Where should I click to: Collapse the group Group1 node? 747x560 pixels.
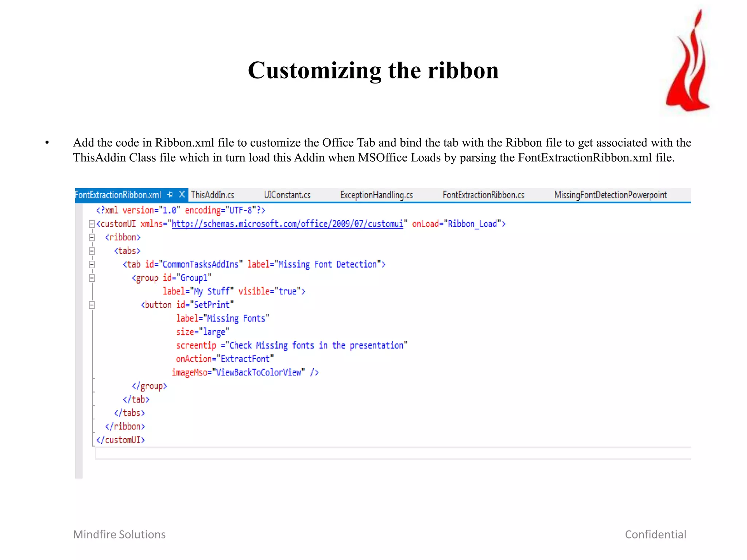coord(92,278)
